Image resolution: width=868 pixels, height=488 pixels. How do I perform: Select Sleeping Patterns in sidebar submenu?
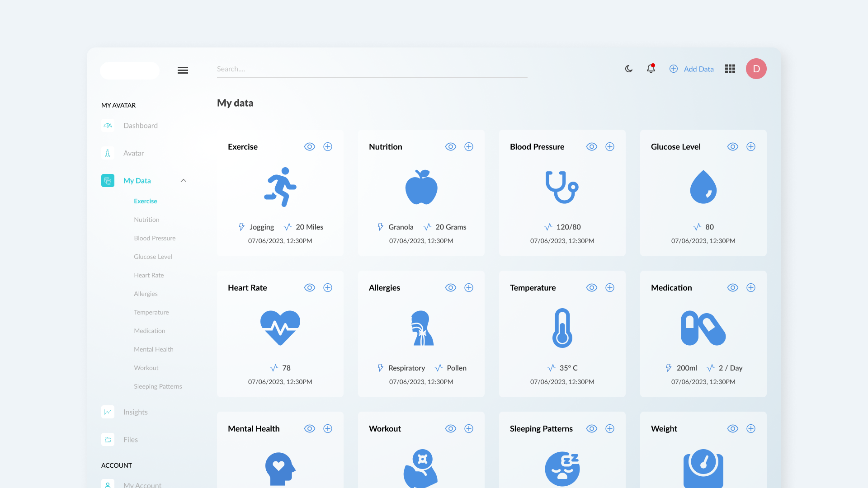click(158, 386)
